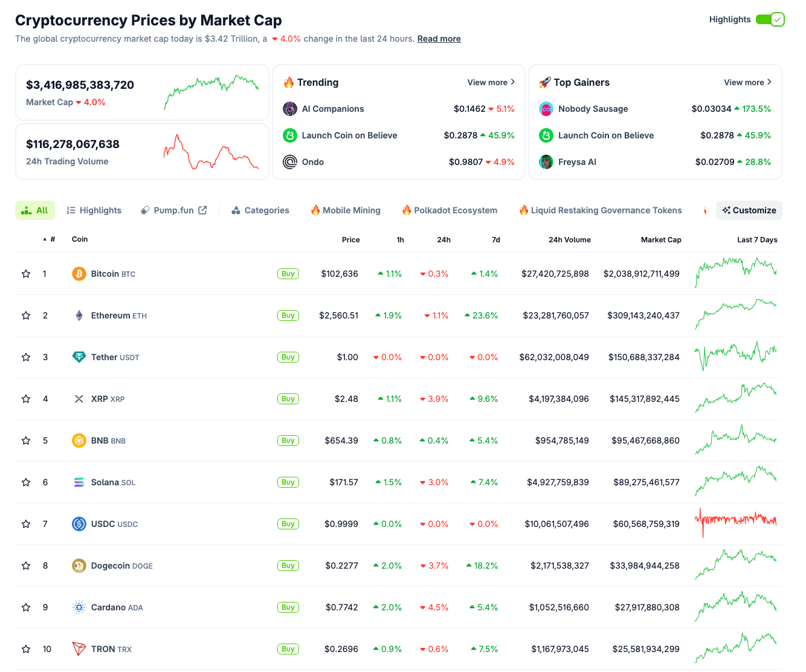The image size is (806, 672).
Task: Click Buy button for TRON
Action: point(288,649)
